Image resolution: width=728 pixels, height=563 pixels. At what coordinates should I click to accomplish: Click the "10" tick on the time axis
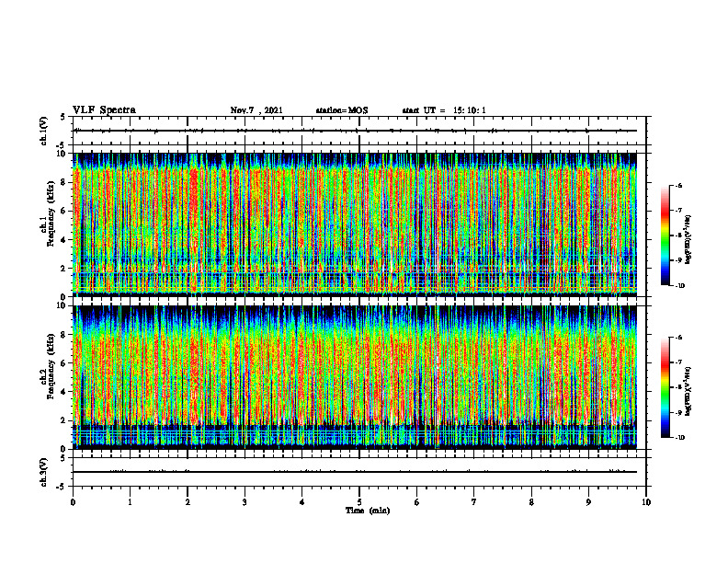[646, 502]
